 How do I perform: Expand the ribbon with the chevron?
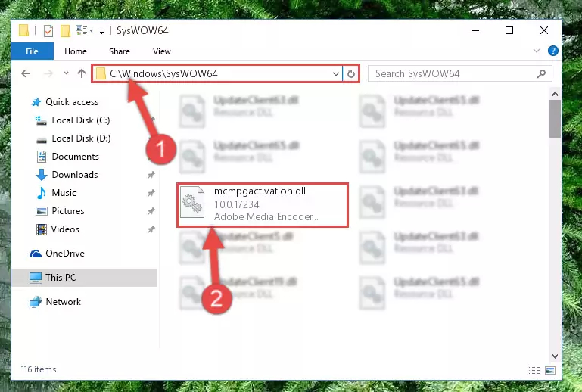[x=537, y=51]
